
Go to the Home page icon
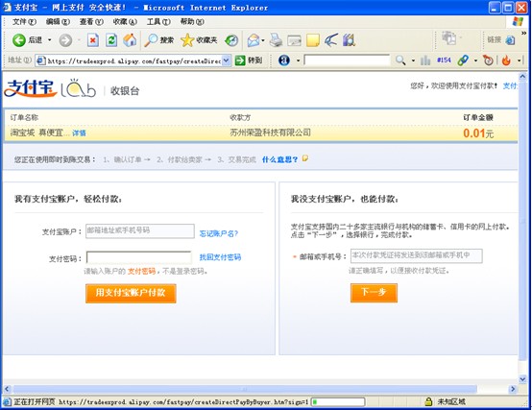[x=130, y=40]
